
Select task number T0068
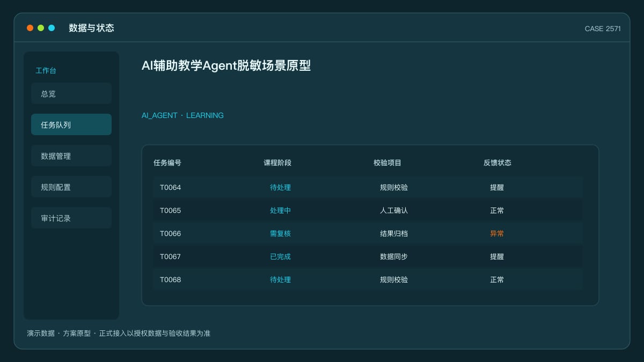tap(171, 280)
